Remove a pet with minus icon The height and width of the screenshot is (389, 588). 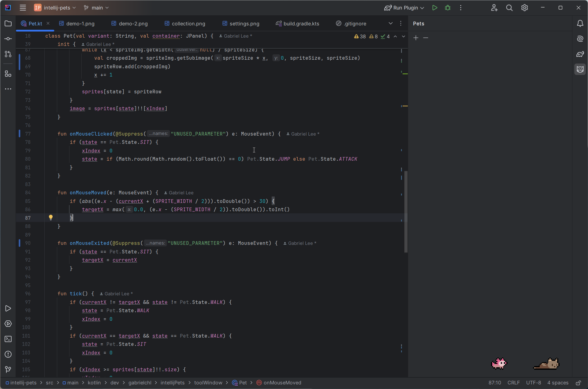tap(426, 38)
